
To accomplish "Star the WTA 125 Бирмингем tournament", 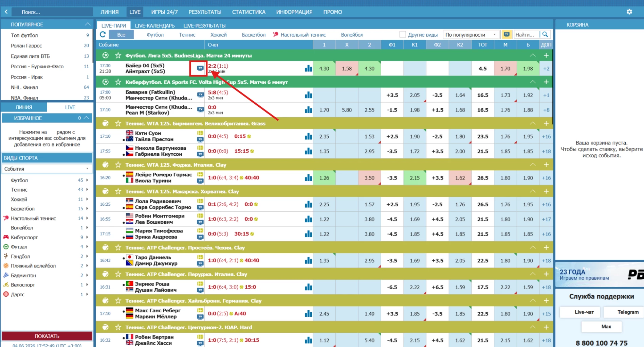I will (x=118, y=123).
